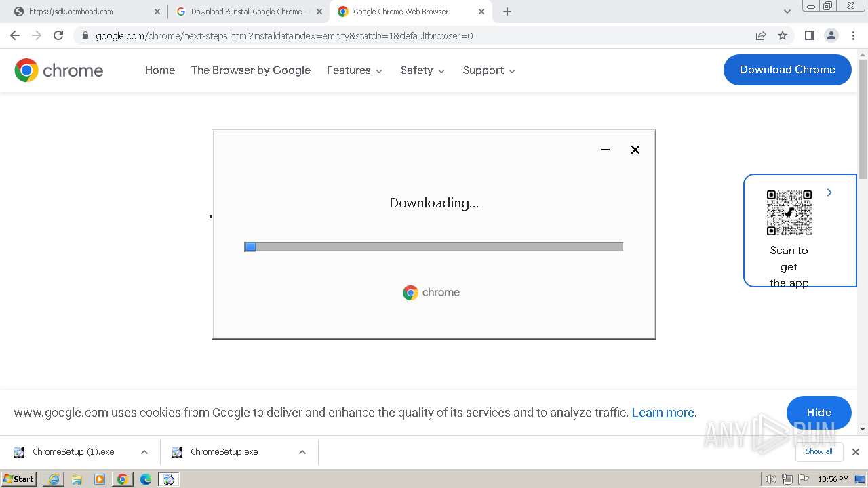Screen dimensions: 868x488
Task: Switch to Chrome in the taskbar
Action: point(123,479)
